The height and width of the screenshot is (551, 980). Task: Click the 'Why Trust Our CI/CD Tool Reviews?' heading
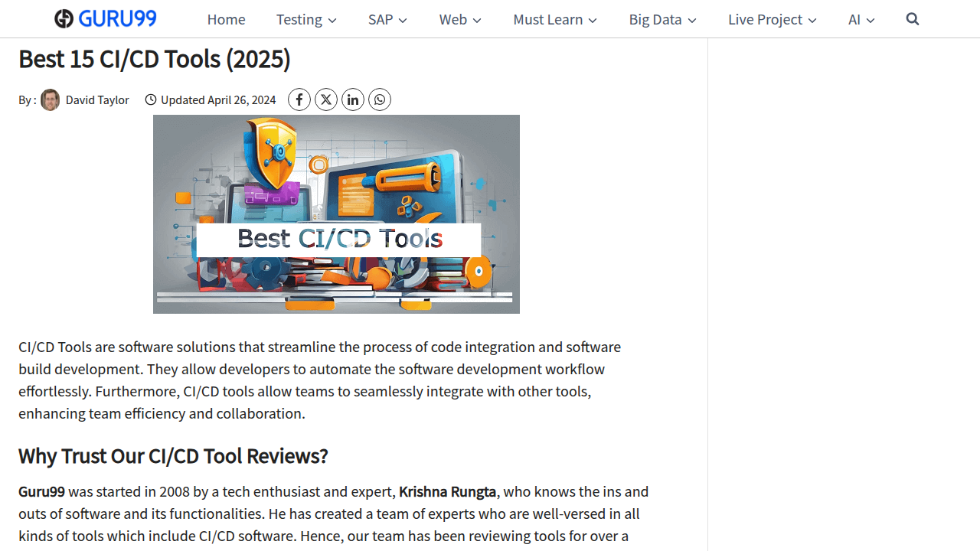[x=173, y=456]
